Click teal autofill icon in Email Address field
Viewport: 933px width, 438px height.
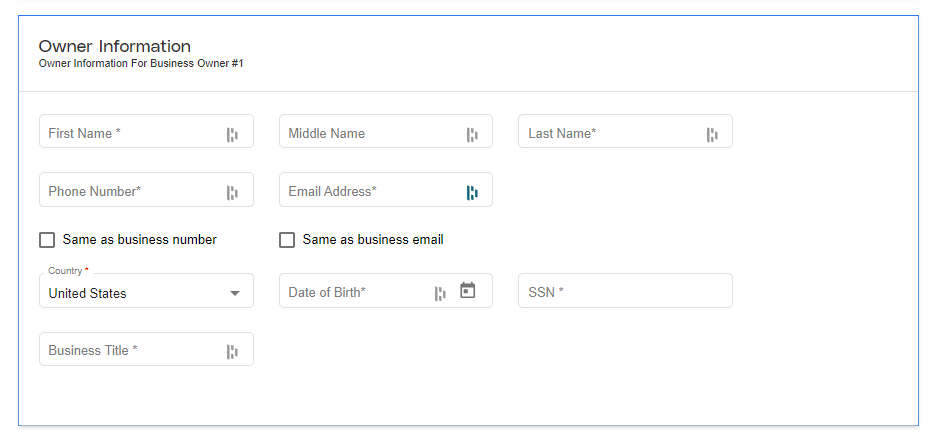tap(472, 193)
